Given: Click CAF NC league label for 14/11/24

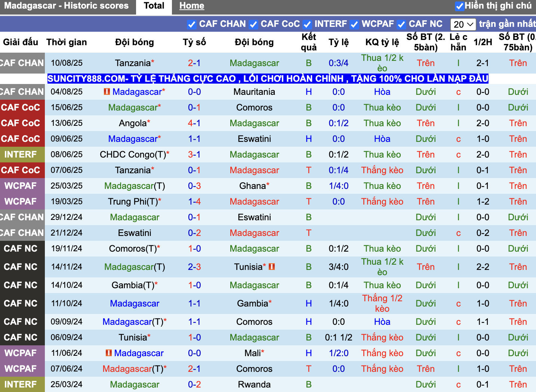Looking at the screenshot, I should [x=21, y=267].
